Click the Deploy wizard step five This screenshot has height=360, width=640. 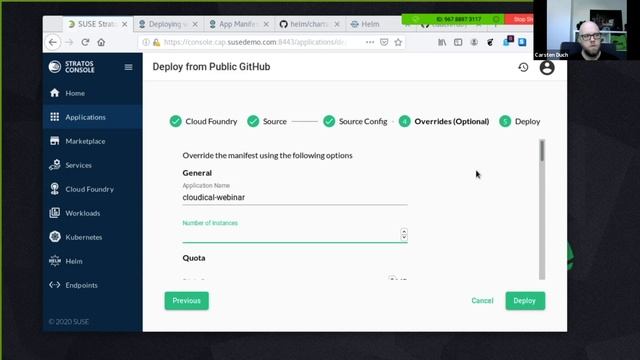(520, 121)
